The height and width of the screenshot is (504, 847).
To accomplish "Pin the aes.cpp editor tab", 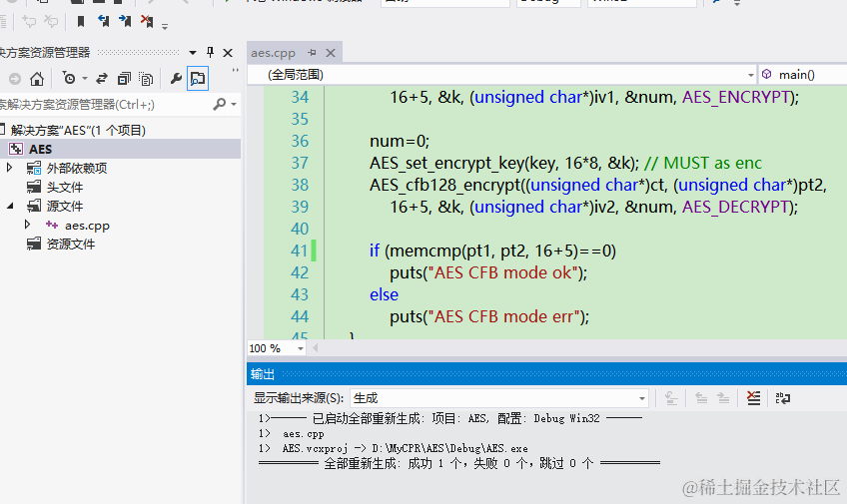I will coord(312,52).
